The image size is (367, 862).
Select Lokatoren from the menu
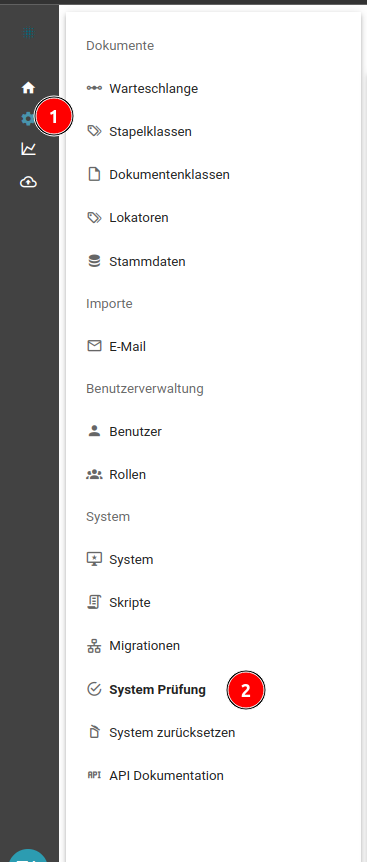139,218
